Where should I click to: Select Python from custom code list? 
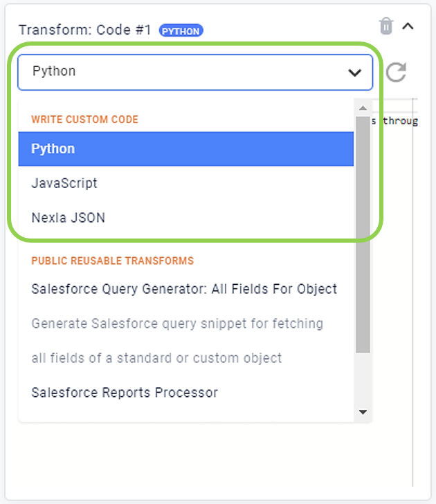(x=186, y=149)
